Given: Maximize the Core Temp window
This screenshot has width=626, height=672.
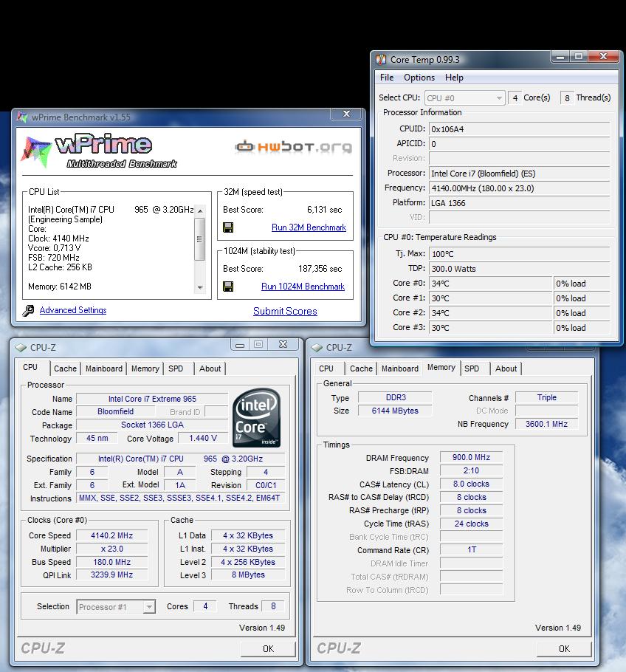Looking at the screenshot, I should [x=579, y=56].
